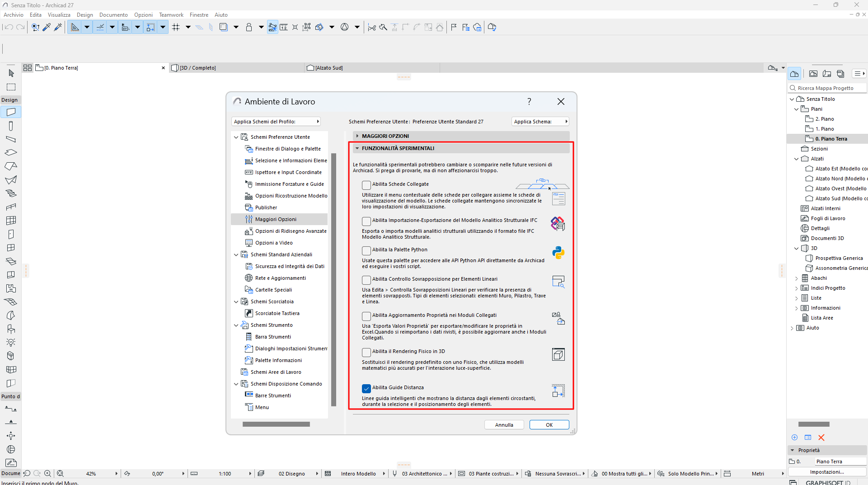Open the Applica Schema dropdown
This screenshot has height=485, width=868.
(x=540, y=122)
